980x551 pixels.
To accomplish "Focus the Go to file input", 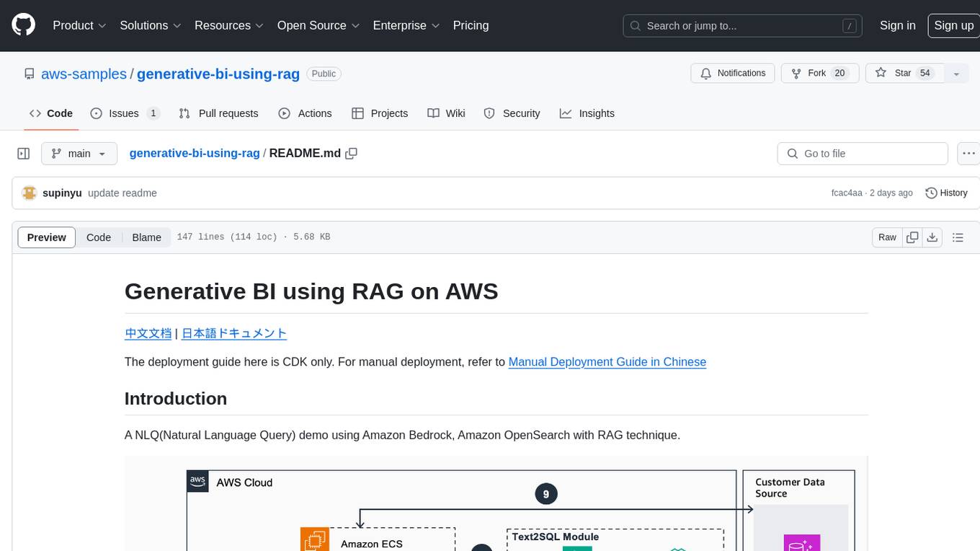I will [x=863, y=154].
